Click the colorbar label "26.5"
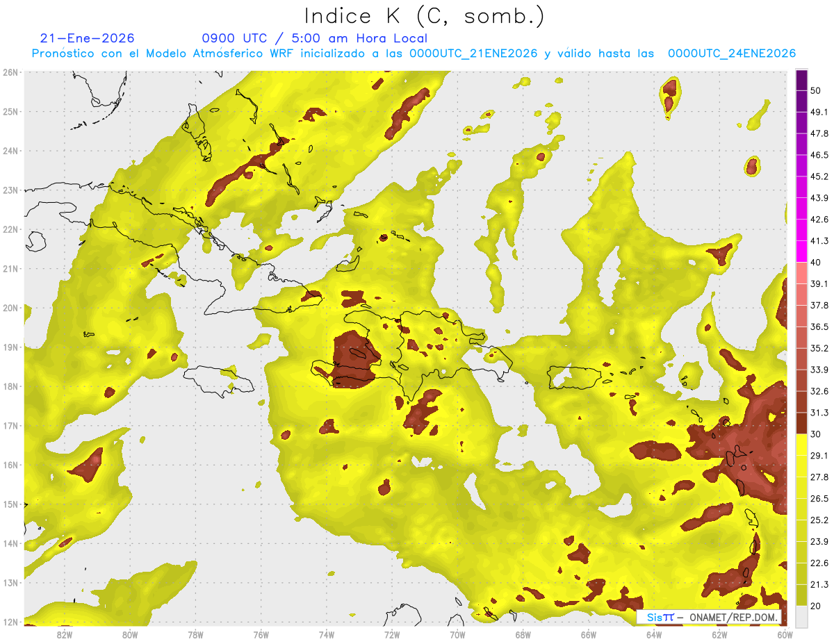 (x=819, y=498)
